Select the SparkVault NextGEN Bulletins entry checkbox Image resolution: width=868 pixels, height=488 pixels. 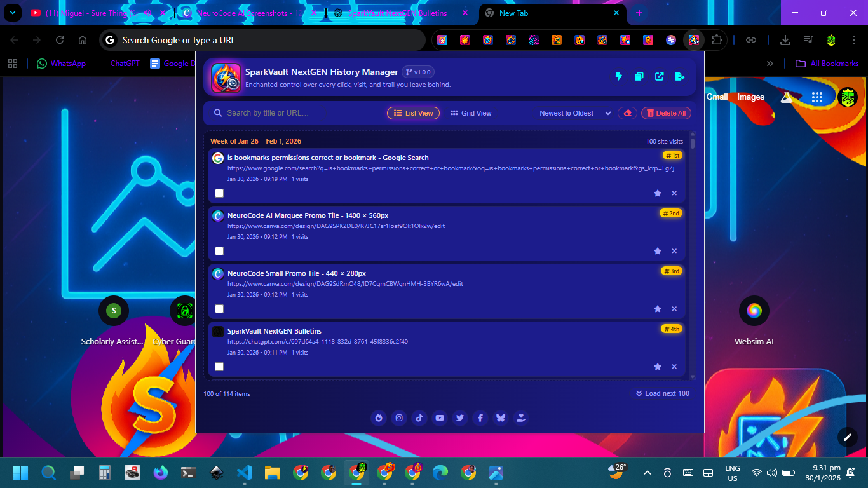219,367
